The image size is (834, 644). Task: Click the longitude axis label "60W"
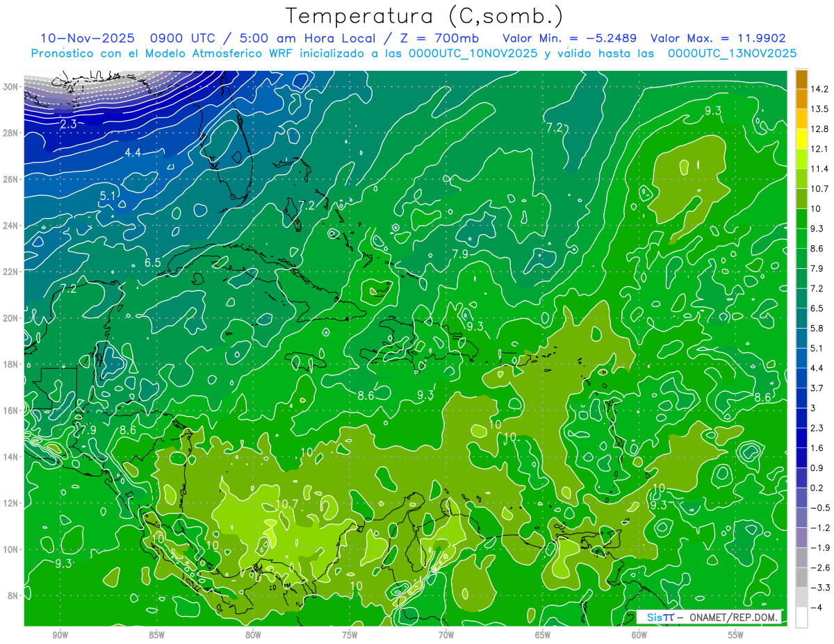coord(639,635)
